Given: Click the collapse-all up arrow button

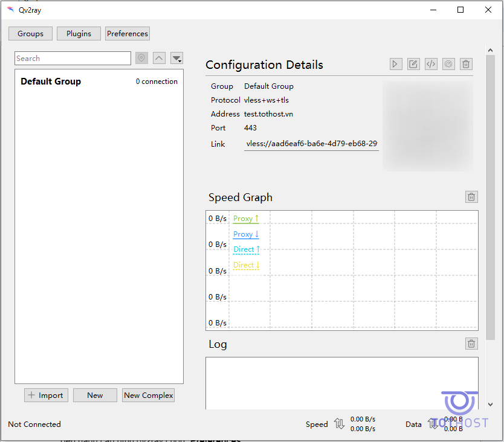Looking at the screenshot, I should [159, 58].
